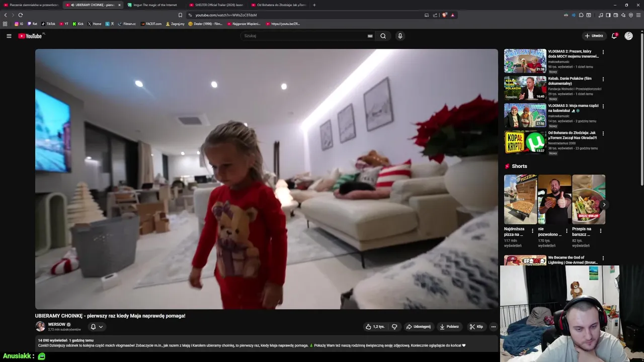Open Brave Shields lion icon
Image resolution: width=644 pixels, height=362 pixels.
point(444,15)
